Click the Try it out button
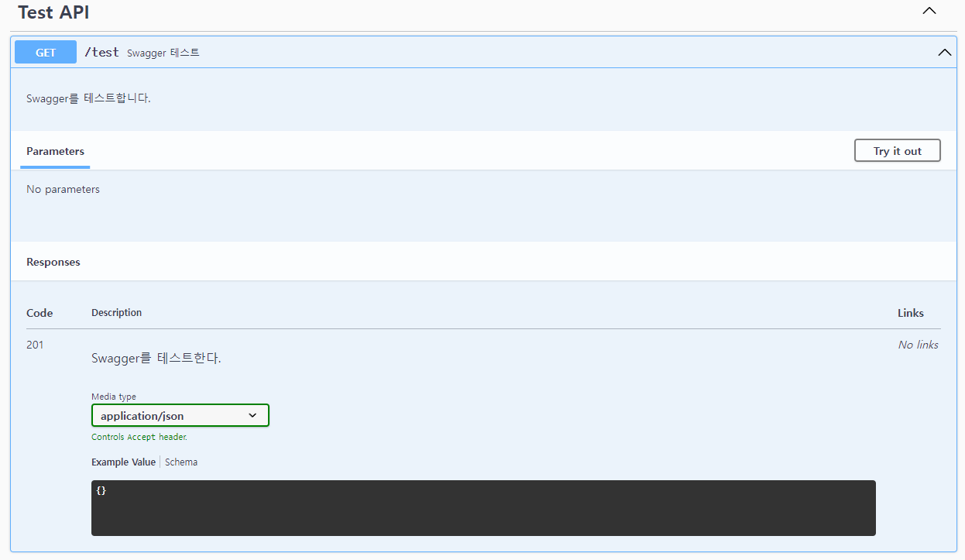This screenshot has width=965, height=560. [897, 151]
